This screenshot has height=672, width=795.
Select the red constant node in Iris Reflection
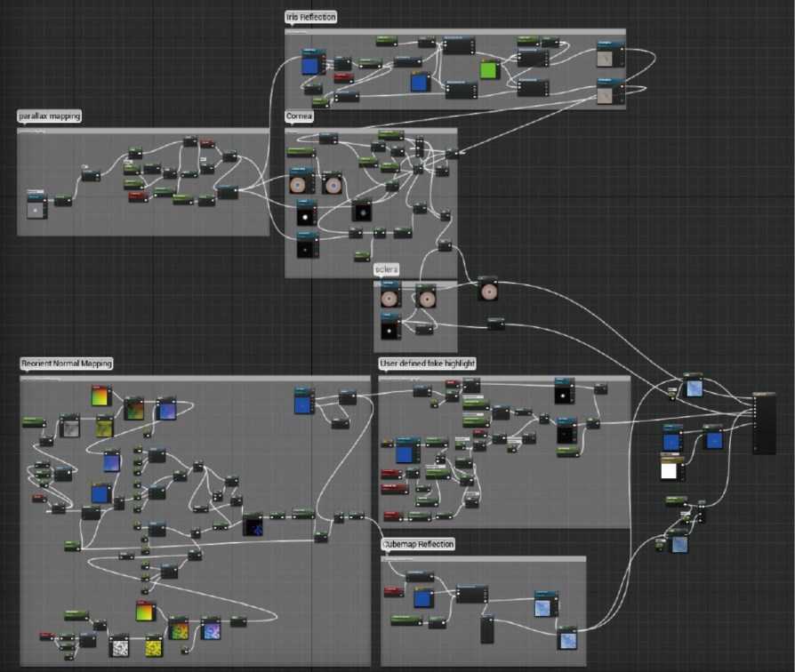(343, 77)
